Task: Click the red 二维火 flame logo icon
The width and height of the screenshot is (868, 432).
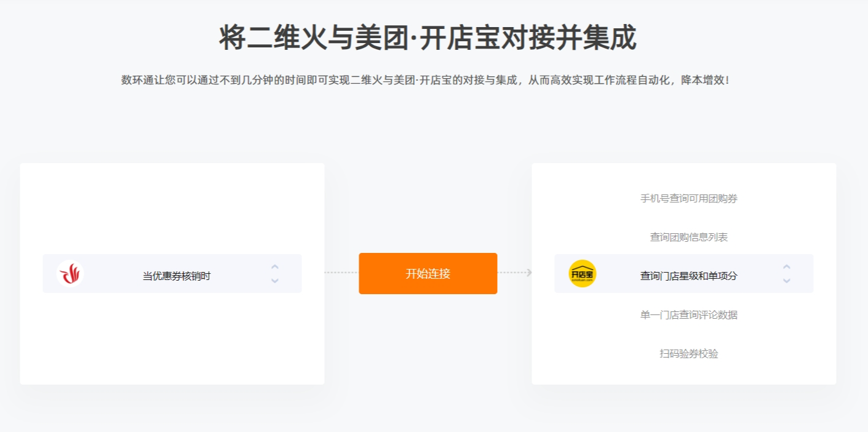Action: click(x=70, y=274)
